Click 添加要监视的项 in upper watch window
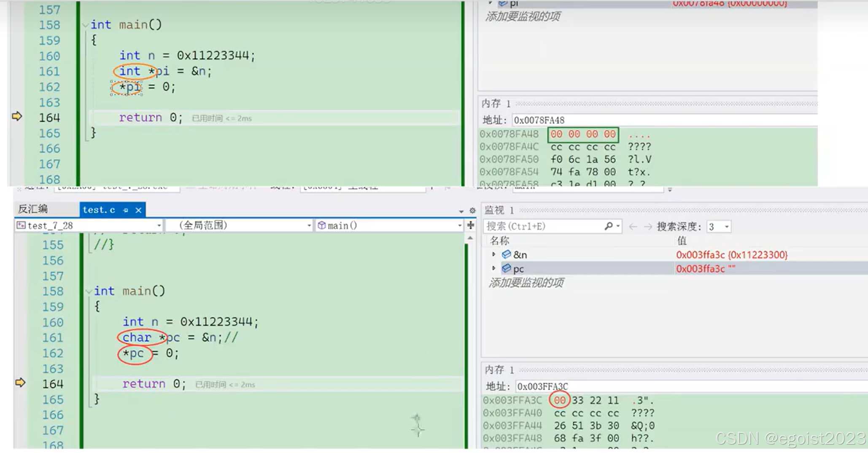 pyautogui.click(x=523, y=16)
